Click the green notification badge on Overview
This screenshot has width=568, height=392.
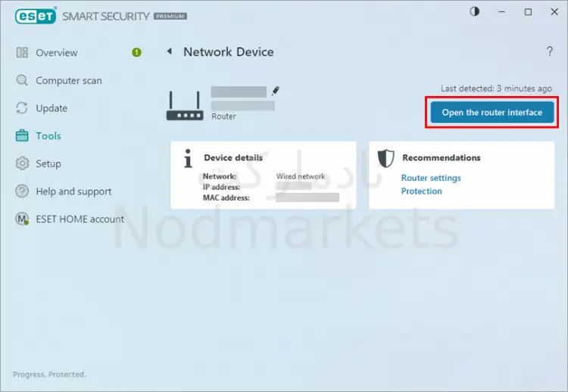(x=136, y=52)
